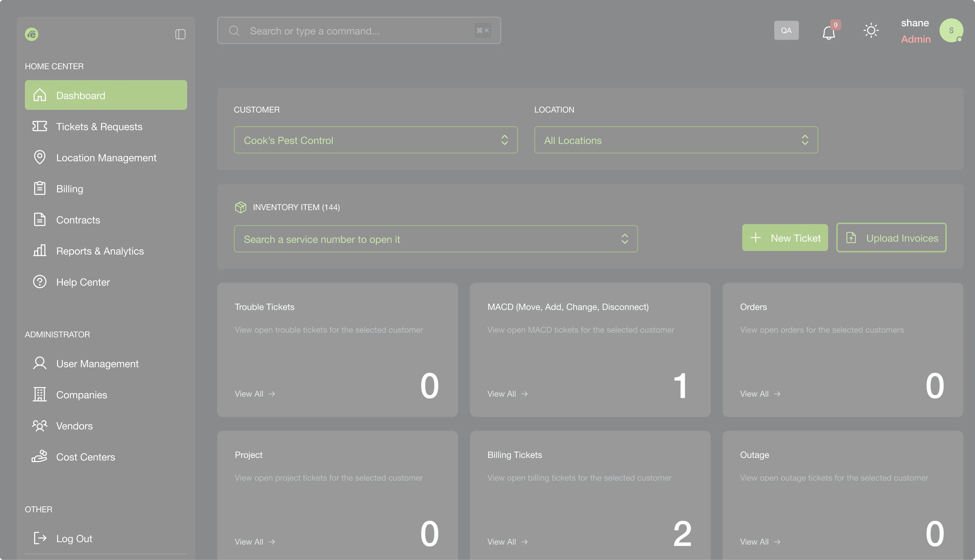This screenshot has height=560, width=975.
Task: Click the Billing Tickets count 2
Action: coord(682,533)
